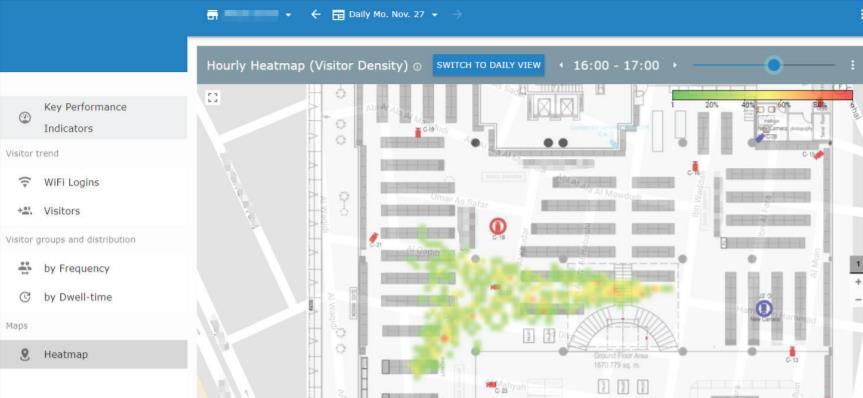Click red camera marker C-21
Viewport: 863px width, 398px height.
point(374,238)
